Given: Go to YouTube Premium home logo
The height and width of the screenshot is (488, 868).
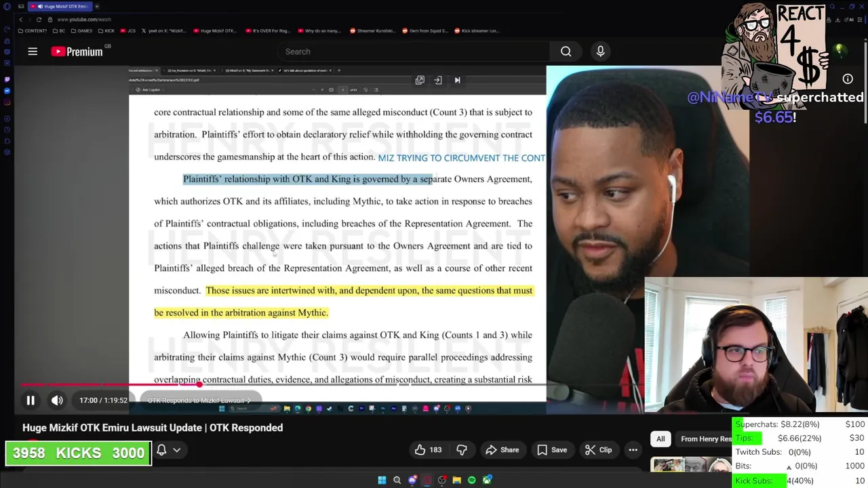Looking at the screenshot, I should click(x=77, y=52).
